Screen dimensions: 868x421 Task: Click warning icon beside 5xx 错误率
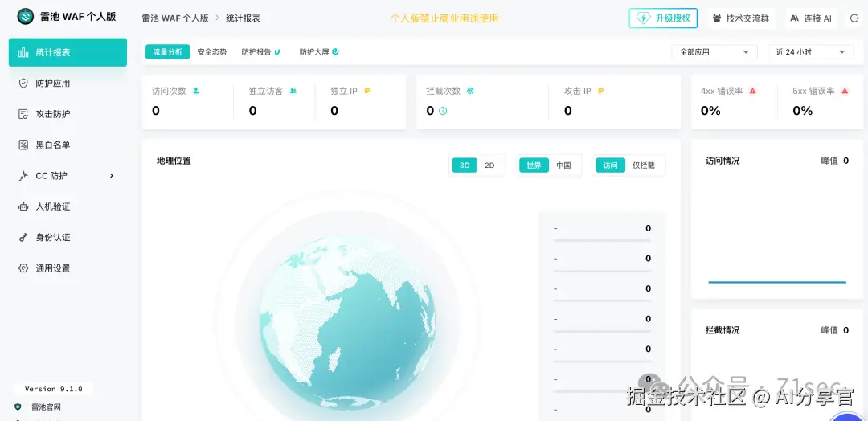845,91
